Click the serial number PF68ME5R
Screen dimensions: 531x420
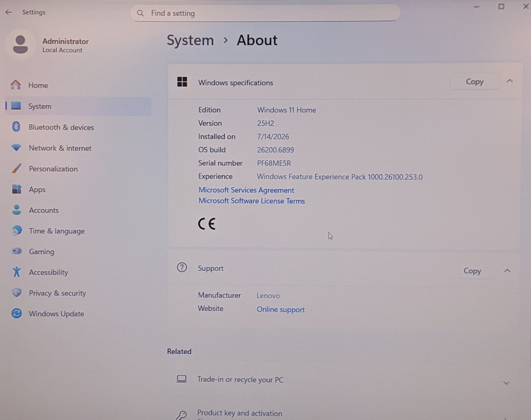pyautogui.click(x=274, y=163)
